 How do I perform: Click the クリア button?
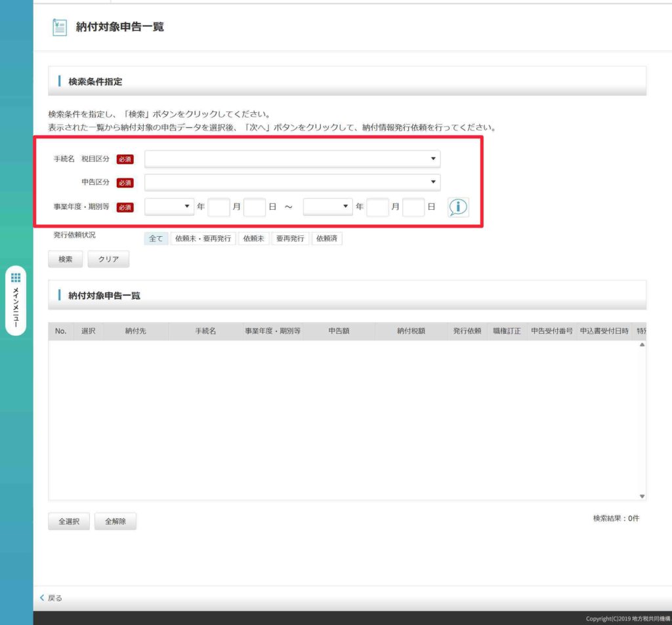click(108, 259)
